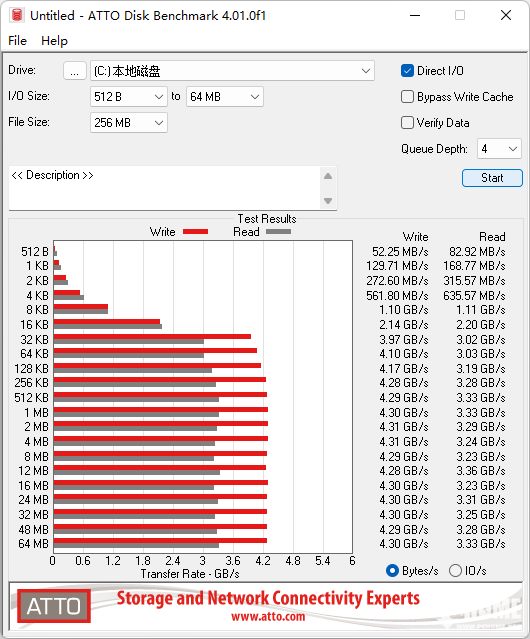Click into the Description text field
The image size is (530, 639).
point(165,187)
